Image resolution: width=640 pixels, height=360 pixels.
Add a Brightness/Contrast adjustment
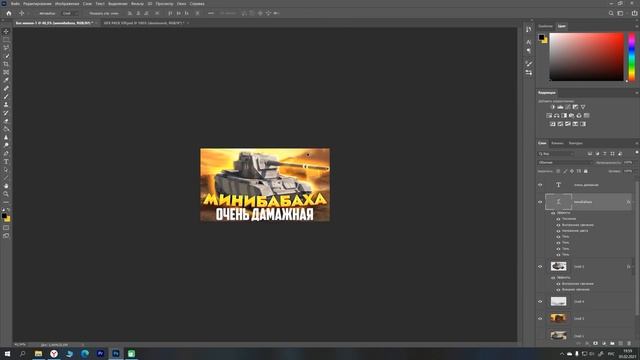coord(553,107)
